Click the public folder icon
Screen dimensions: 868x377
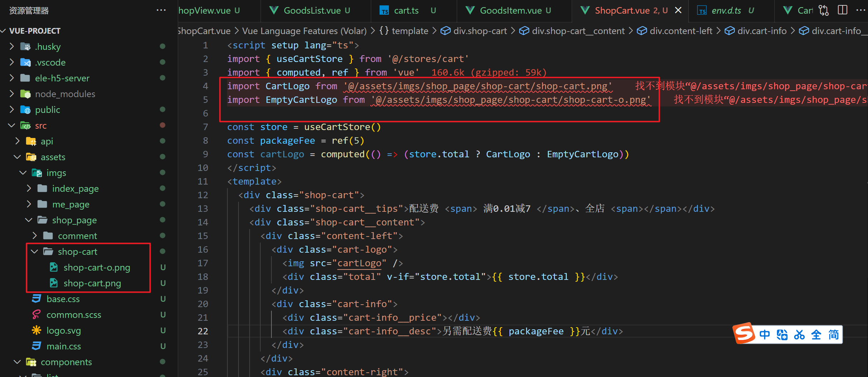(25, 110)
